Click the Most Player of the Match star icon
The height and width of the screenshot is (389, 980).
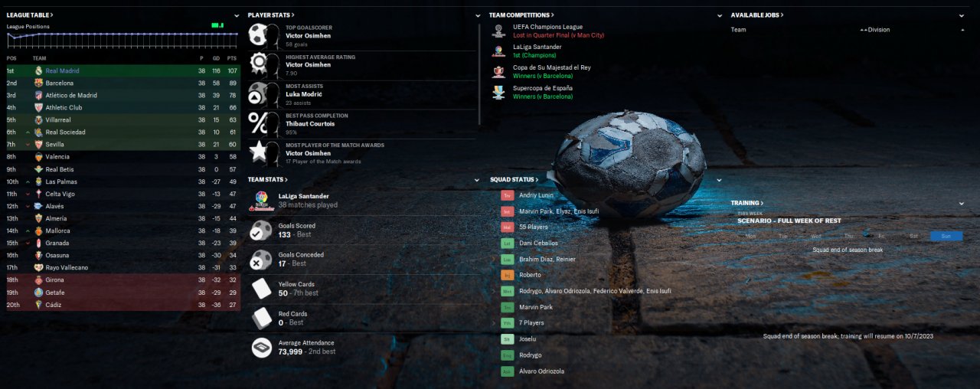tap(259, 152)
